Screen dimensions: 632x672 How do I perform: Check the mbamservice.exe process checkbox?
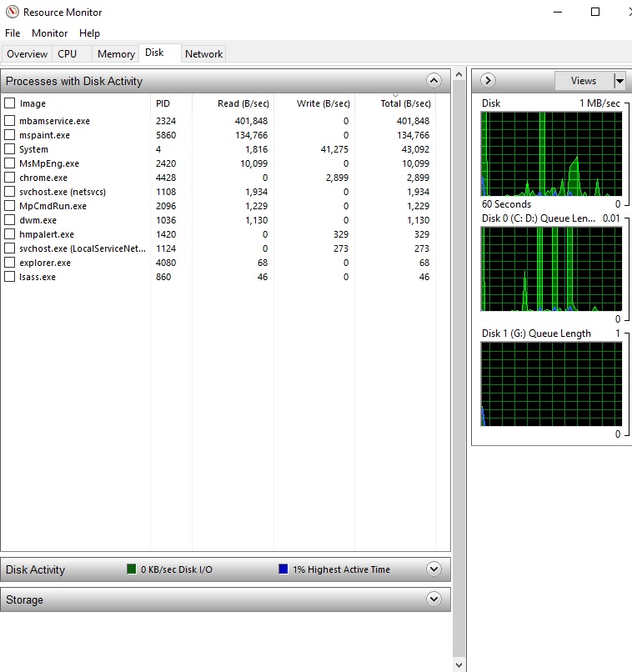point(9,121)
